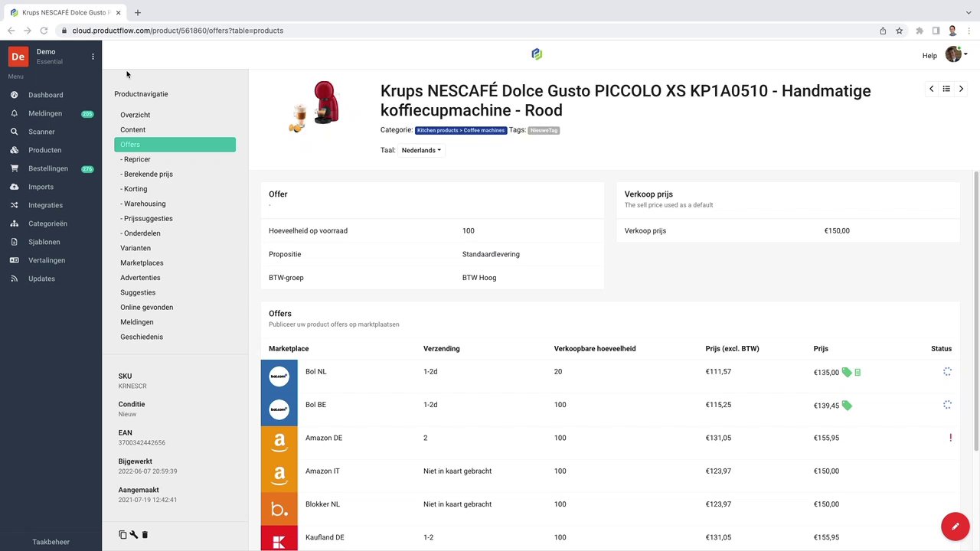
Task: Click the Chrome tab search chevron
Action: pos(968,12)
